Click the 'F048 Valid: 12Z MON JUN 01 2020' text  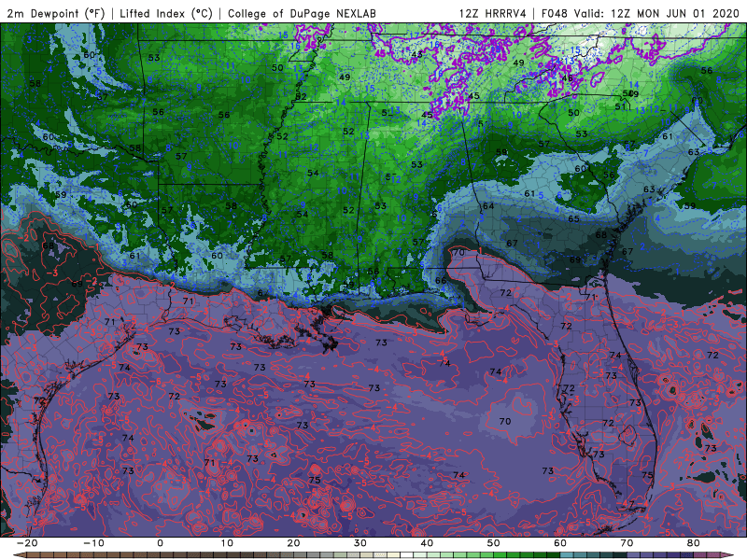(640, 13)
